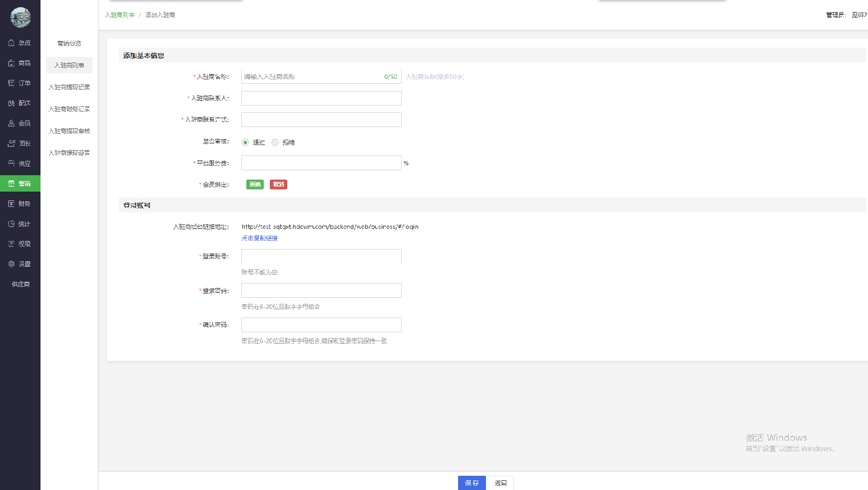The image size is (868, 490).
Task: Open 入驻商提现审核 submenu item
Action: pyautogui.click(x=69, y=131)
